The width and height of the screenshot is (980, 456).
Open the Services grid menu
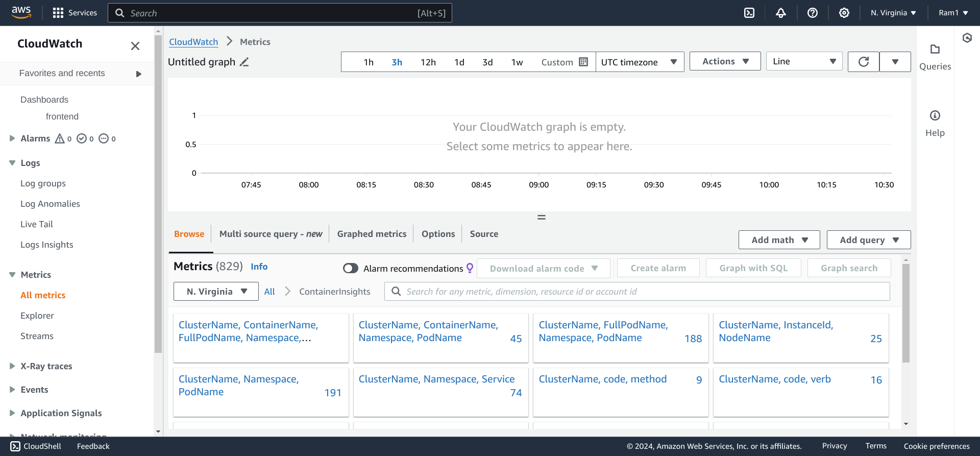[x=75, y=13]
